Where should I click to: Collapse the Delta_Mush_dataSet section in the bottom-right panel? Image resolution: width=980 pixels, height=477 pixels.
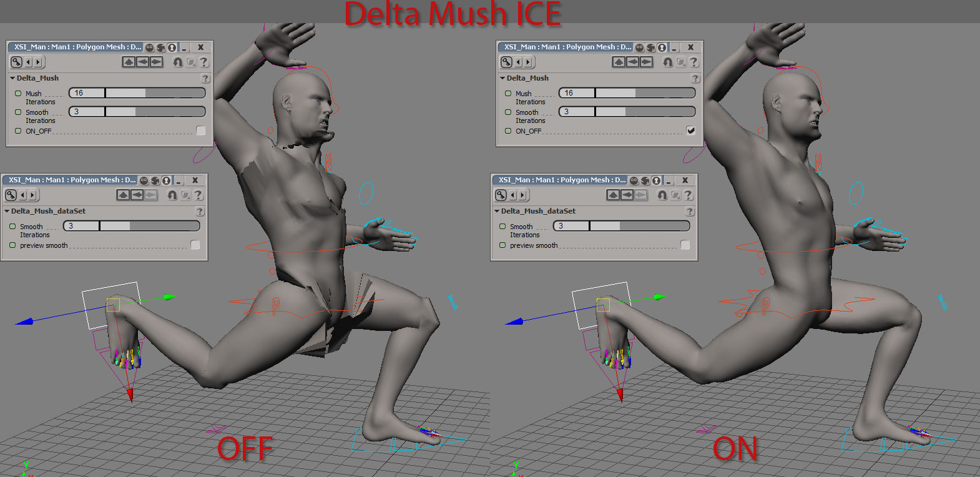(497, 211)
